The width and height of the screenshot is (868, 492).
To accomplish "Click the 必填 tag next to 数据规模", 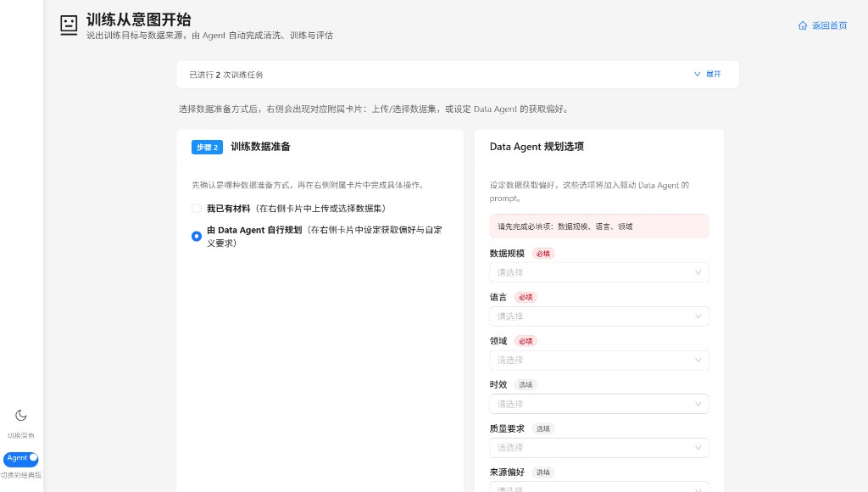I will click(543, 253).
